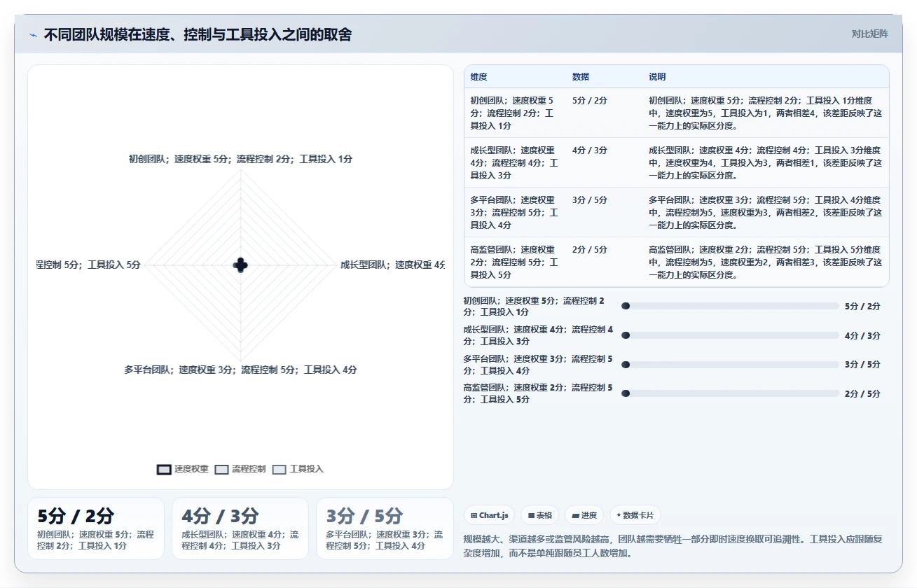Open the 5分 / 2分 data card
This screenshot has width=917, height=588.
pos(96,528)
